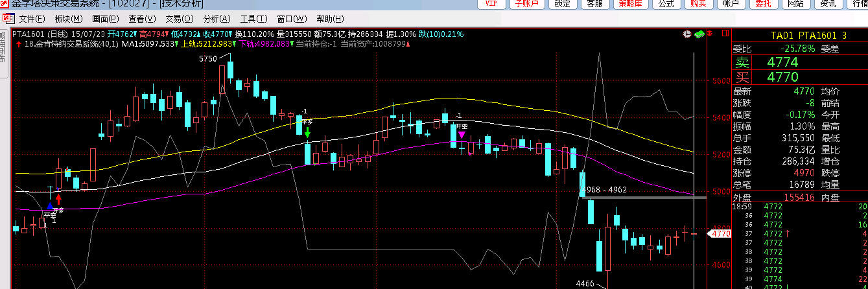
Task: Open the 文件(F) menu
Action: pos(32,19)
